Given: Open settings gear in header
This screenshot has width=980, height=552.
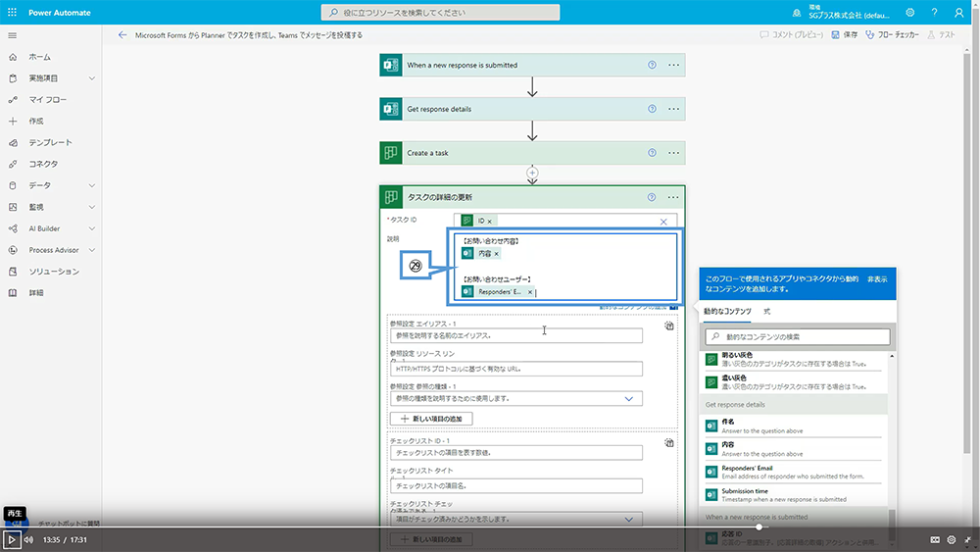Looking at the screenshot, I should coord(910,13).
